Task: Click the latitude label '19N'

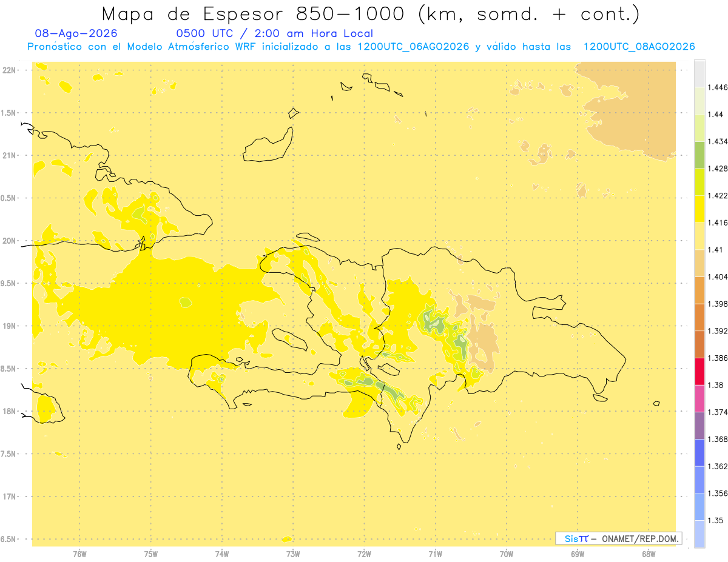Action: [x=9, y=326]
